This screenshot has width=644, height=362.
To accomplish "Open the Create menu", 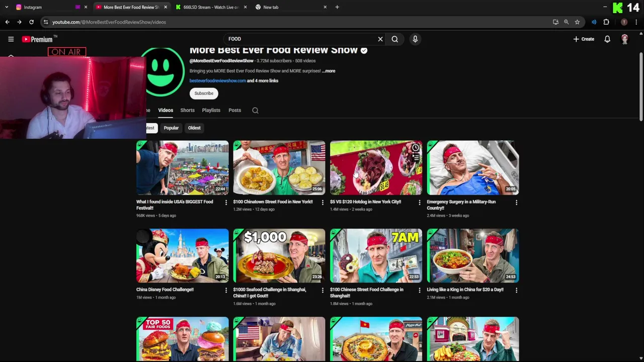I will tap(584, 39).
